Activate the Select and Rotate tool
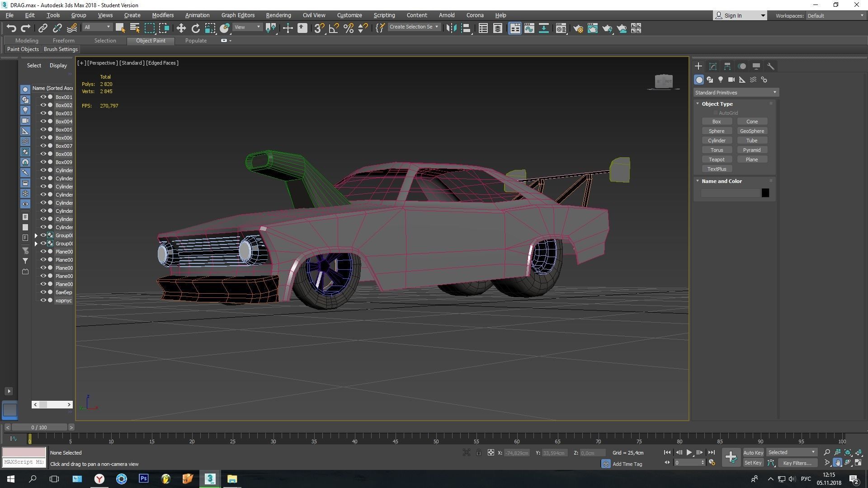Screen dimensions: 868x488 [x=195, y=28]
